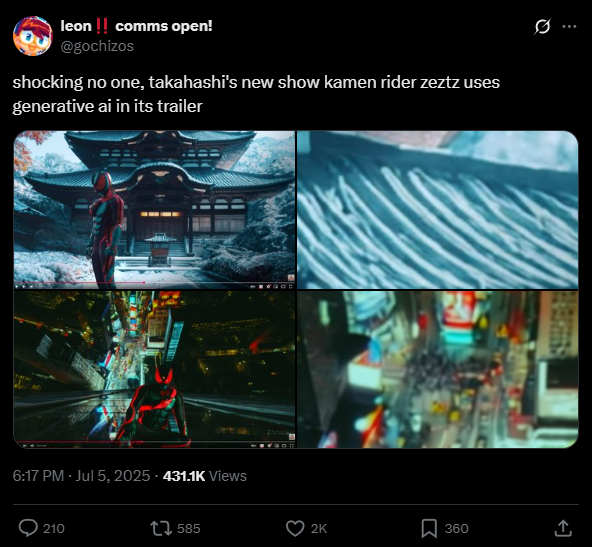Open the blurry roof tiles close-up image
The width and height of the screenshot is (592, 547).
[438, 210]
